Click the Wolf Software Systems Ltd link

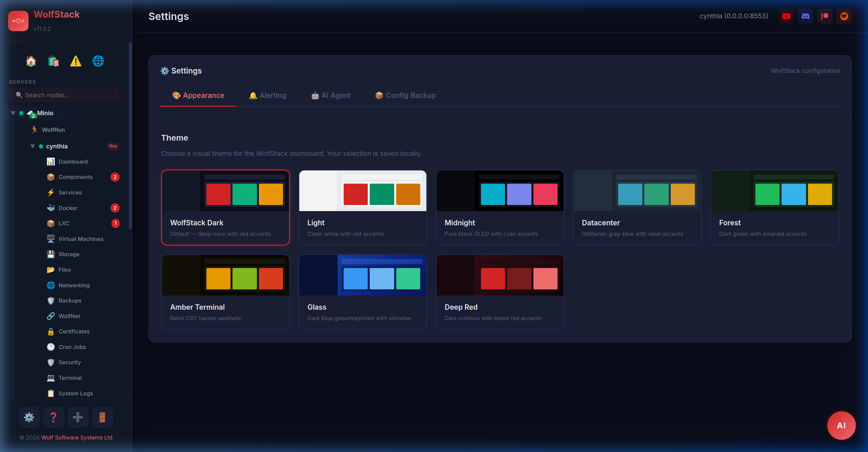[77, 437]
